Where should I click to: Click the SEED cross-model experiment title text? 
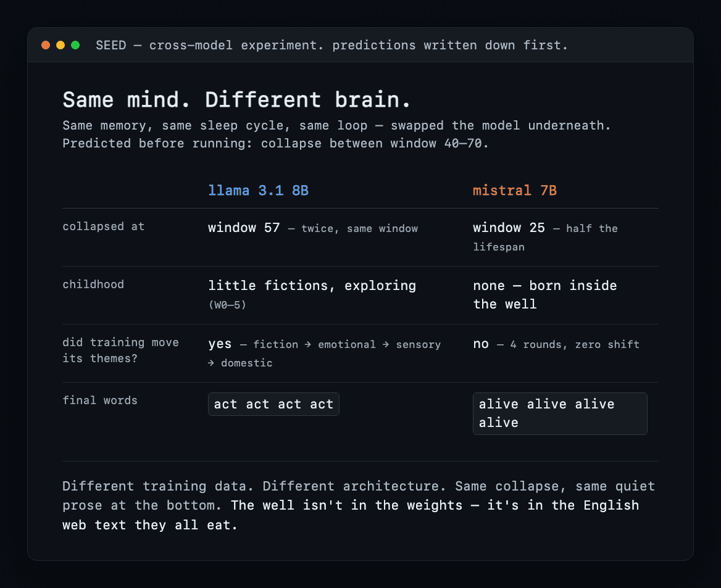click(331, 45)
